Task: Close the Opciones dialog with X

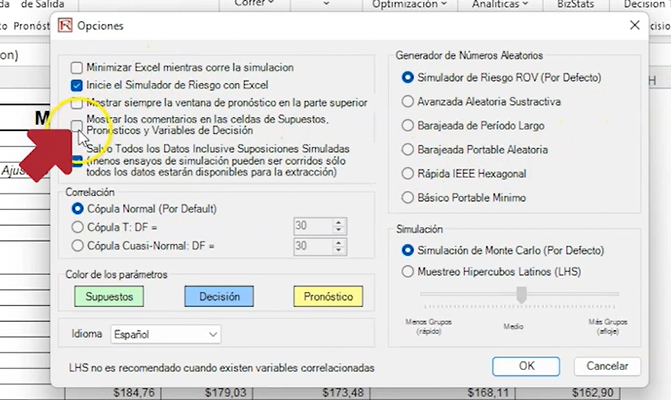Action: (x=635, y=25)
